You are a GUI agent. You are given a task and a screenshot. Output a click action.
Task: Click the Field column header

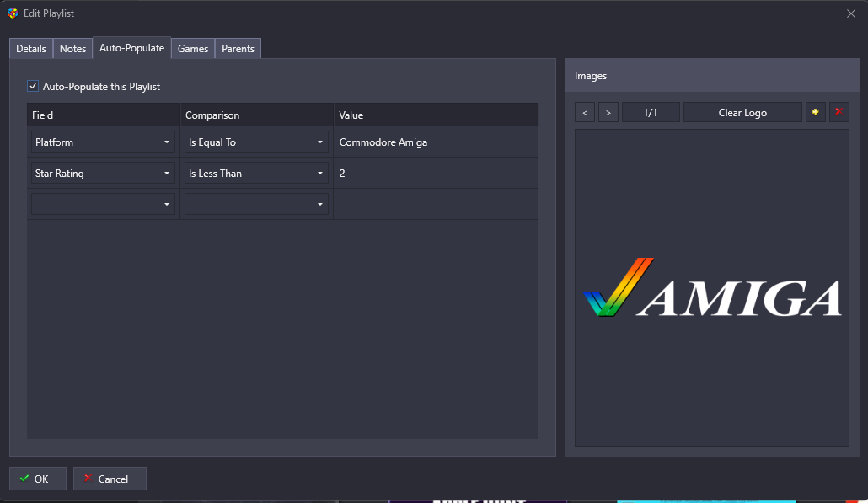(104, 115)
